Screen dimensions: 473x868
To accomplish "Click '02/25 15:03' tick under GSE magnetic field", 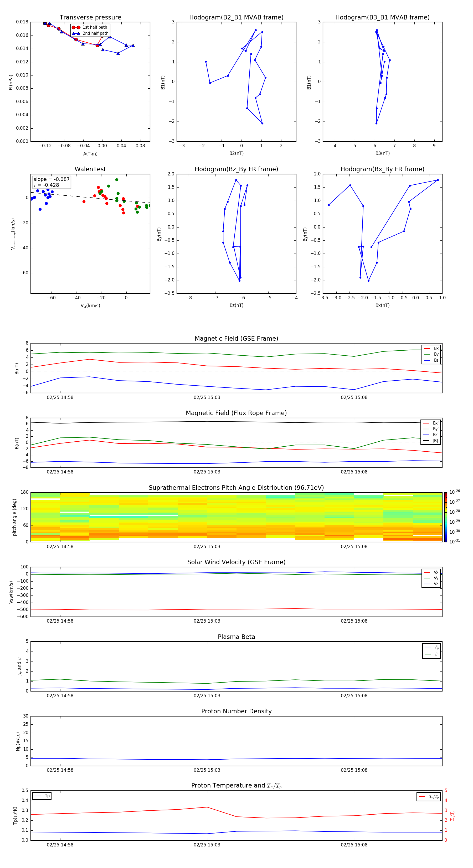I will coord(207,398).
